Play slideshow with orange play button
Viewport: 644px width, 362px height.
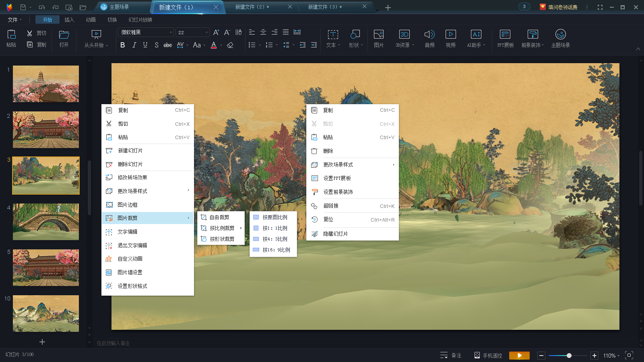pos(519,356)
